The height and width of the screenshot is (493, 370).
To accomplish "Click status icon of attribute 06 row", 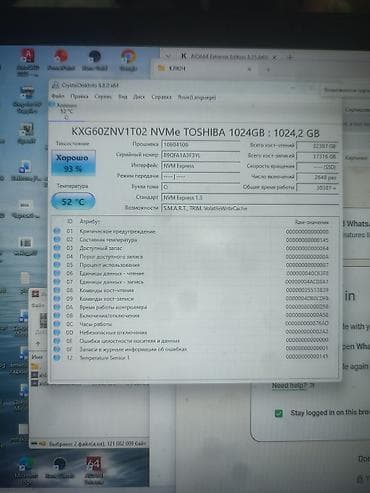I will [x=57, y=273].
